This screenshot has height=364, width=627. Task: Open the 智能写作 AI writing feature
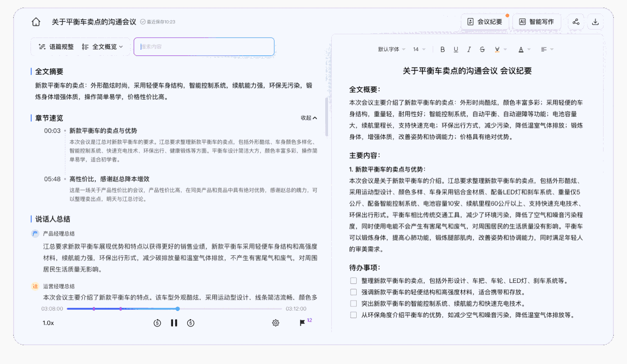pos(536,22)
